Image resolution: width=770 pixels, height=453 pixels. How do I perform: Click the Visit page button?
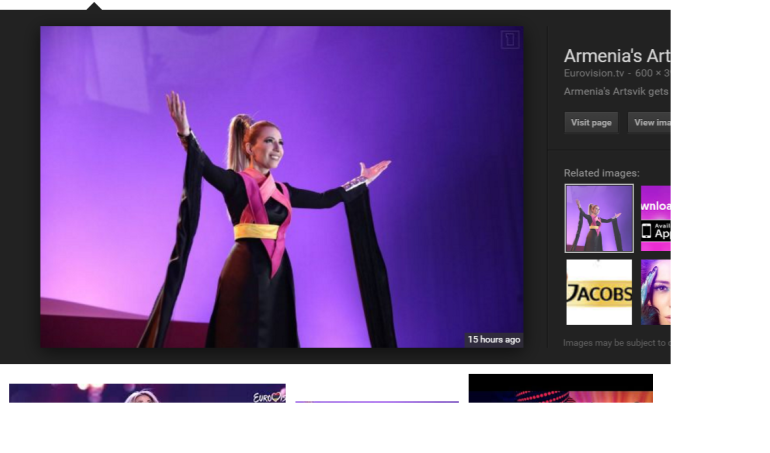(591, 123)
